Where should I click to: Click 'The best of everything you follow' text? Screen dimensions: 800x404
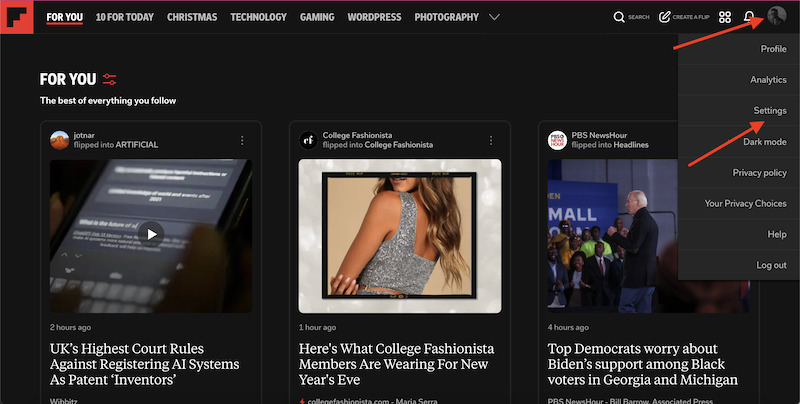108,101
